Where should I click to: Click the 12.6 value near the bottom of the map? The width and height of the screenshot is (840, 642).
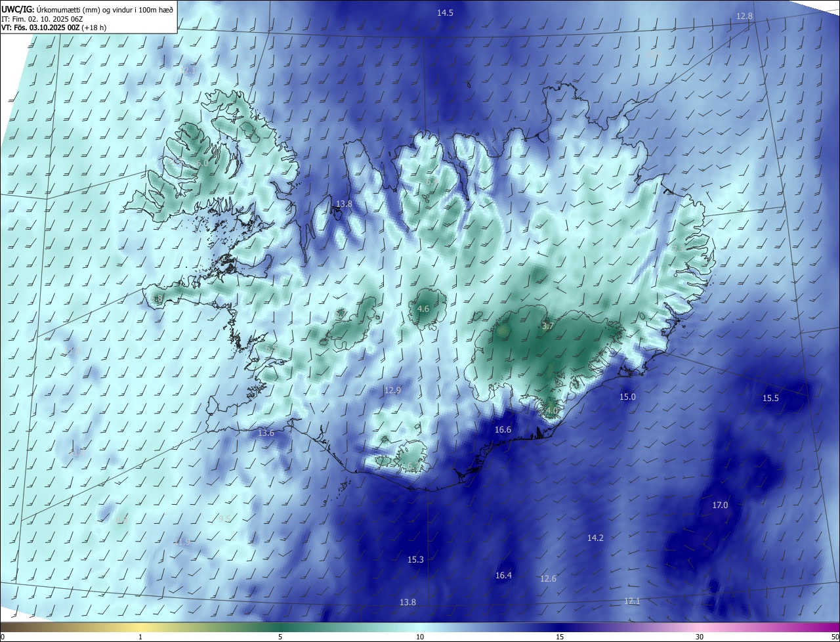[548, 579]
